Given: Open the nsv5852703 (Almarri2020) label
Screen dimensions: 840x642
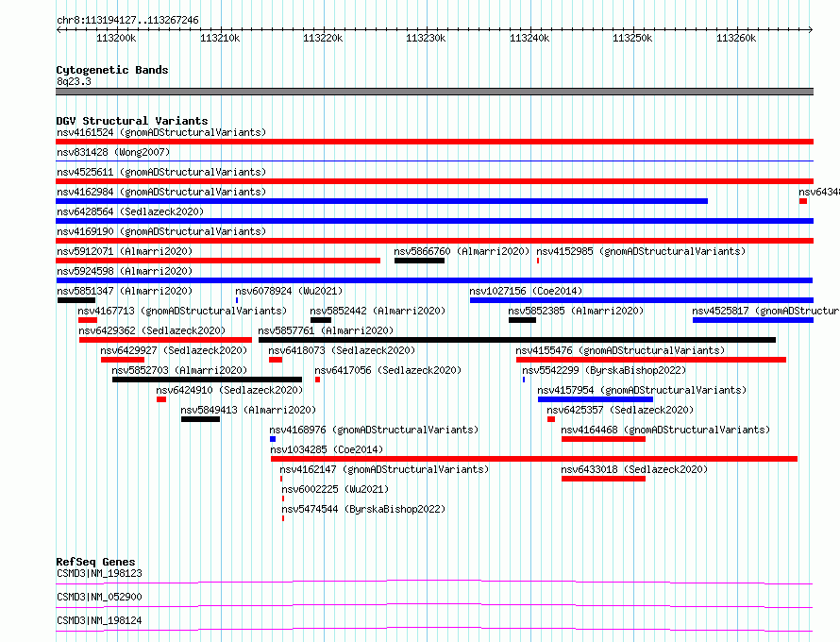Looking at the screenshot, I should click(179, 370).
